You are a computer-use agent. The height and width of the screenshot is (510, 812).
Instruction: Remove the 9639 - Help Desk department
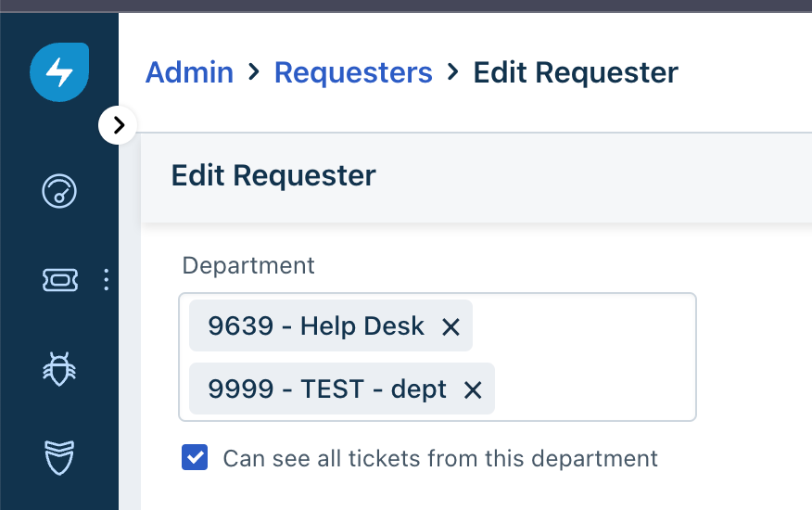tap(450, 327)
